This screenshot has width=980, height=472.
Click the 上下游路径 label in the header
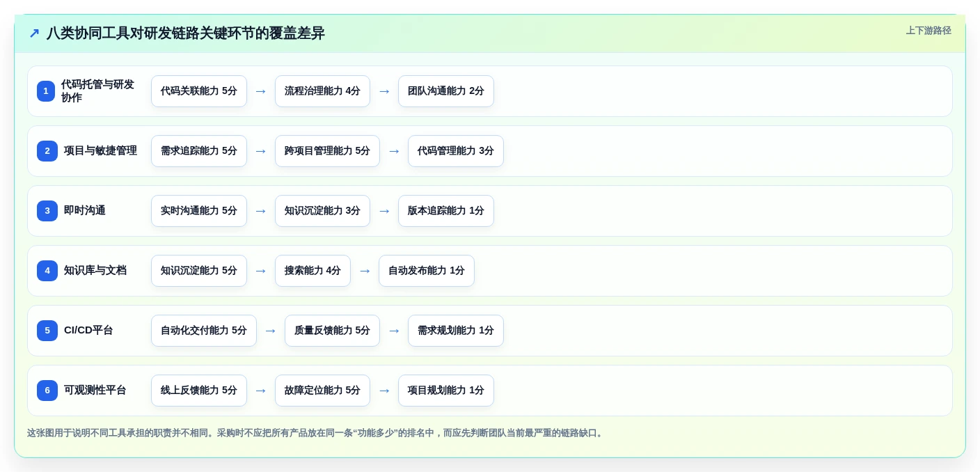click(x=928, y=31)
